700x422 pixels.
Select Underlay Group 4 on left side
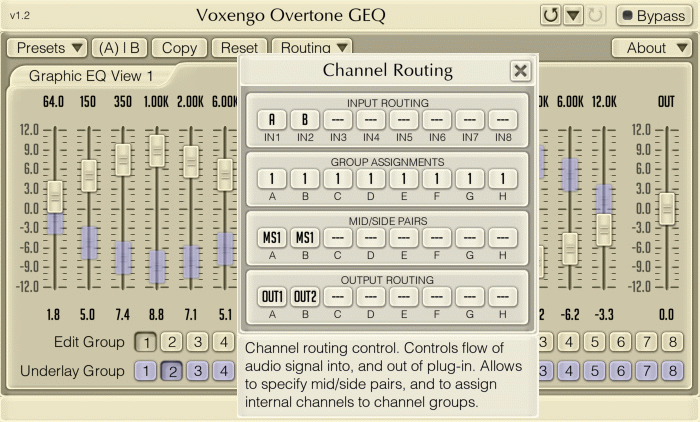[x=224, y=371]
